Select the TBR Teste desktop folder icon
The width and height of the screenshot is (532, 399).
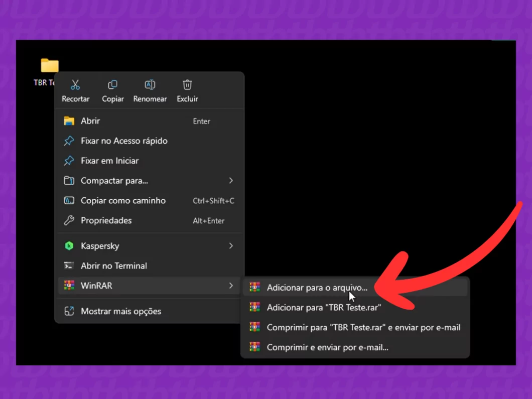point(50,65)
